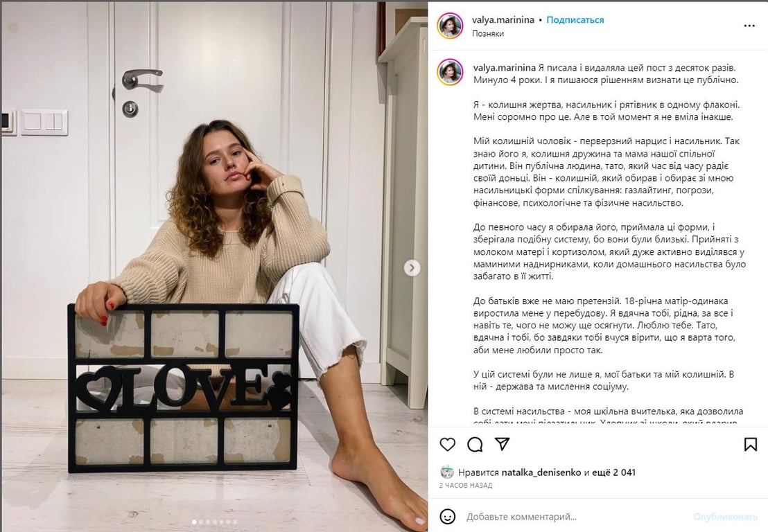
Task: Click the 2 ЧАСОВ НАЗАД timestamp
Action: pyautogui.click(x=465, y=486)
